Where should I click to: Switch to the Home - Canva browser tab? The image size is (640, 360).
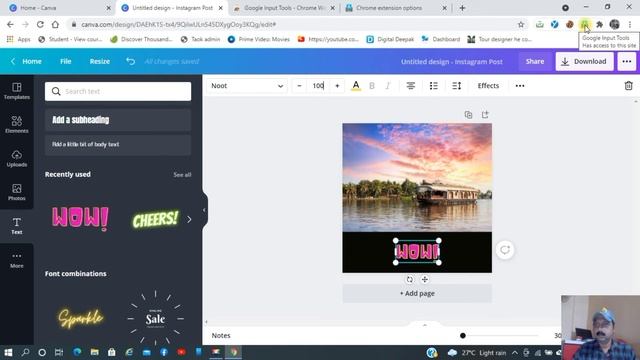(x=60, y=8)
